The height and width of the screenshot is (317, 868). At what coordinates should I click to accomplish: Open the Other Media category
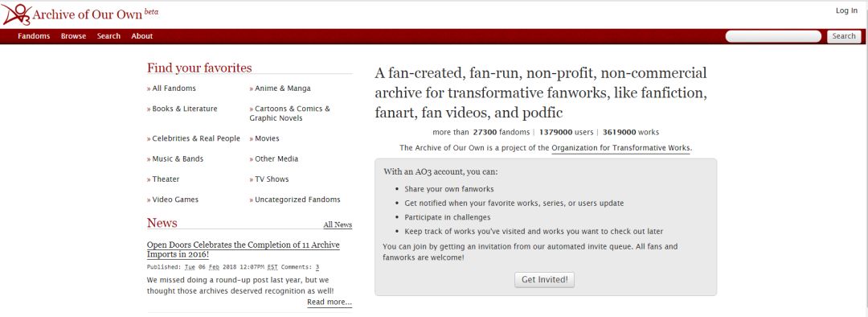point(276,159)
